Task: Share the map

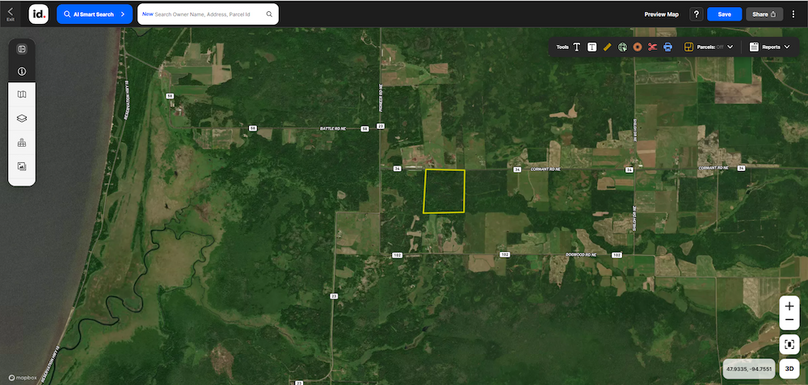Action: click(x=764, y=14)
